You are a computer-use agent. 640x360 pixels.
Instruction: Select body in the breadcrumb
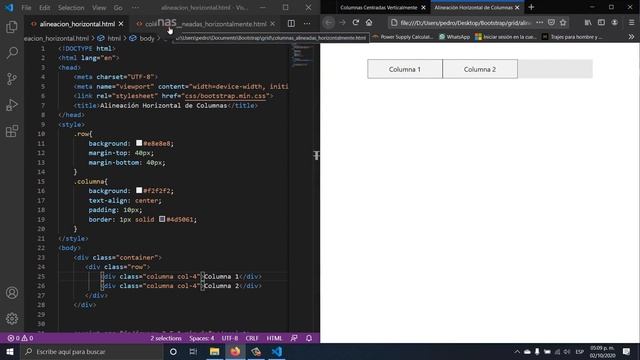point(147,38)
